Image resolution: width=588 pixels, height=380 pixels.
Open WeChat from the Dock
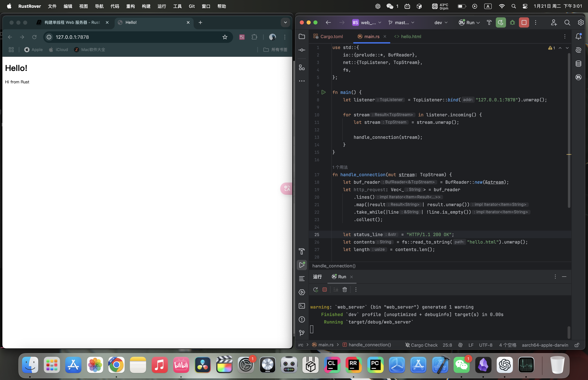tap(461, 365)
